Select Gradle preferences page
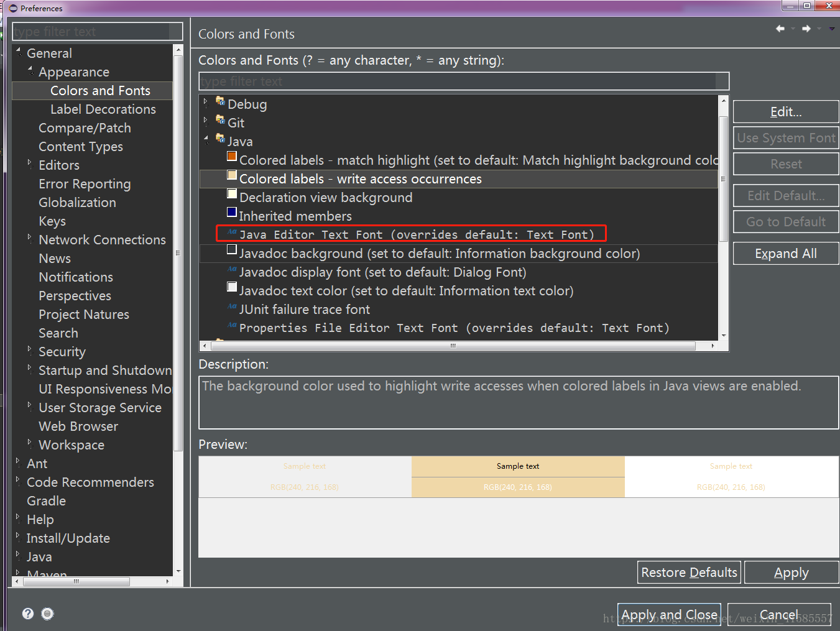Screen dimensions: 840x631 [x=46, y=501]
